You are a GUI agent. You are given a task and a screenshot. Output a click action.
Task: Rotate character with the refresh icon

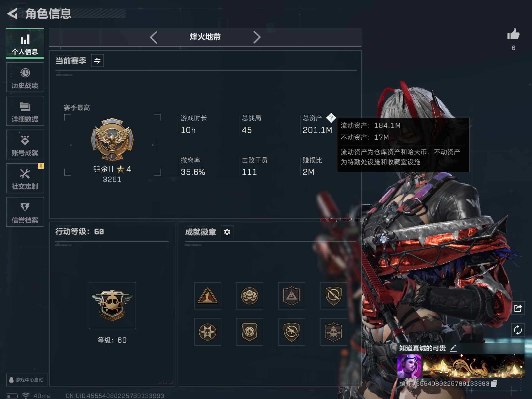pos(518,330)
